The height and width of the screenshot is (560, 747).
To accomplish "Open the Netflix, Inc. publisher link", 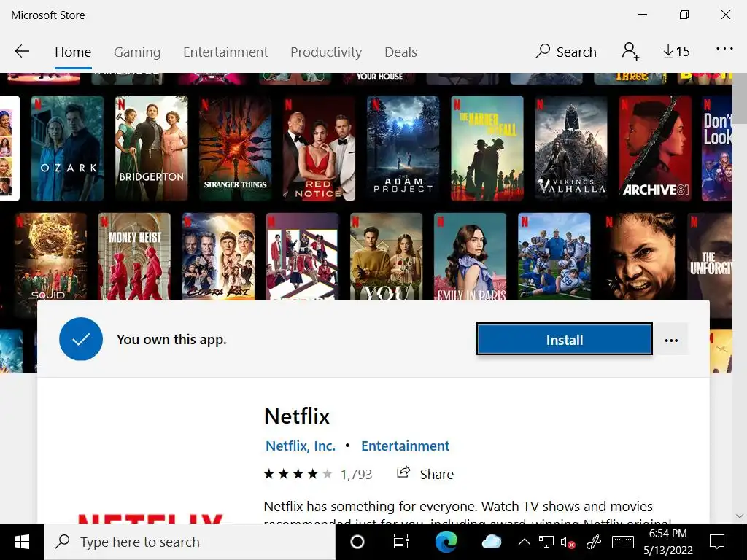I will tap(301, 446).
